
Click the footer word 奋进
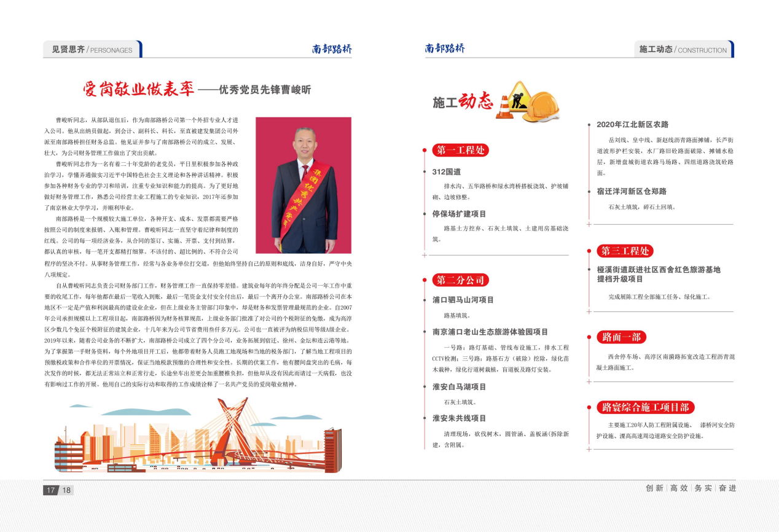coord(727,488)
